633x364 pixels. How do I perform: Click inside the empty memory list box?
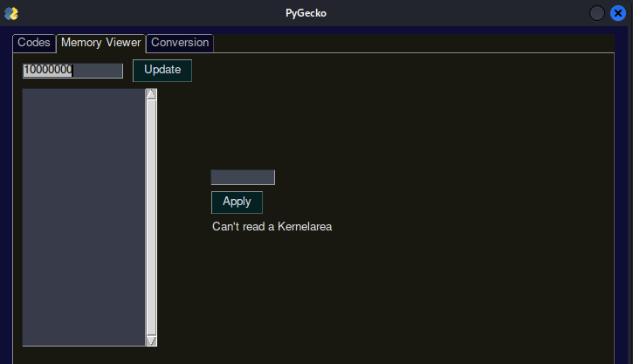pyautogui.click(x=84, y=217)
